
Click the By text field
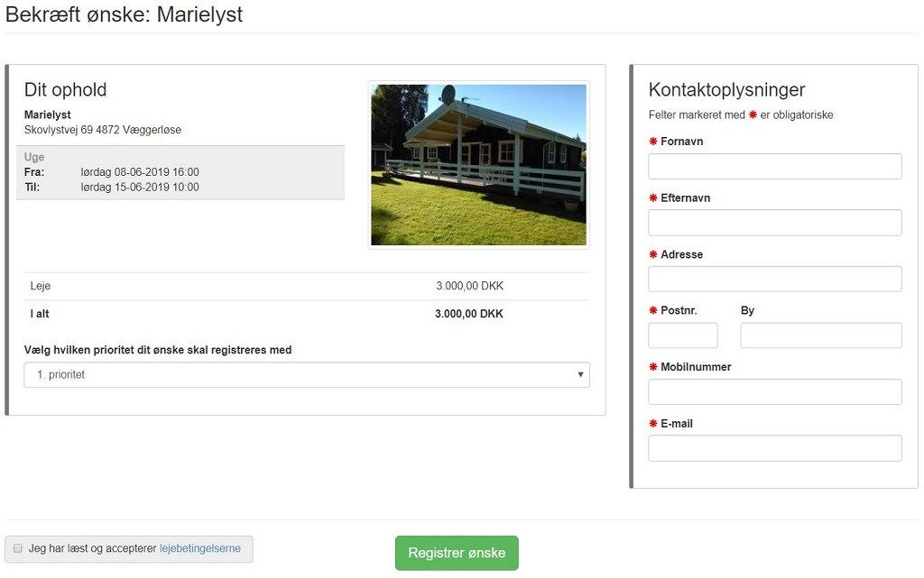pyautogui.click(x=821, y=335)
